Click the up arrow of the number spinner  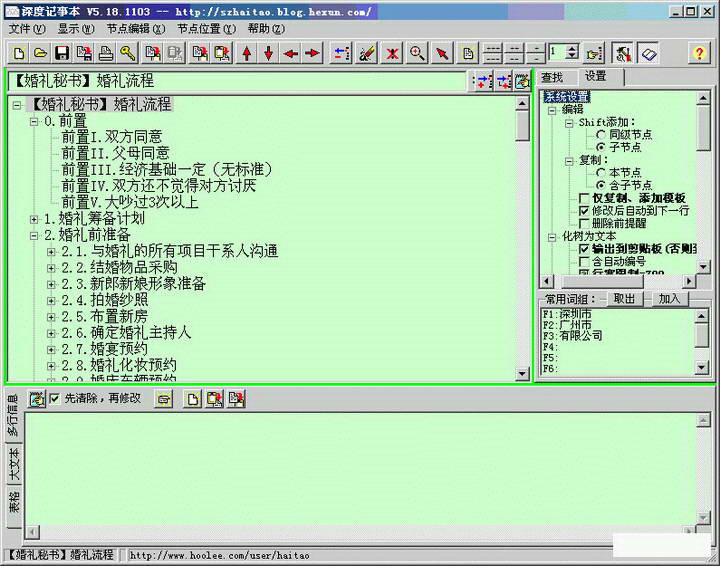[x=572, y=48]
